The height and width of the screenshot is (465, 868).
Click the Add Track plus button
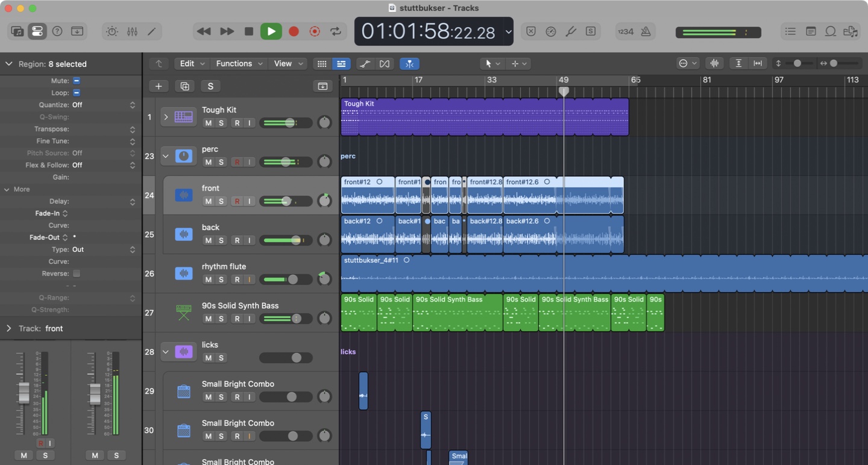click(x=159, y=86)
